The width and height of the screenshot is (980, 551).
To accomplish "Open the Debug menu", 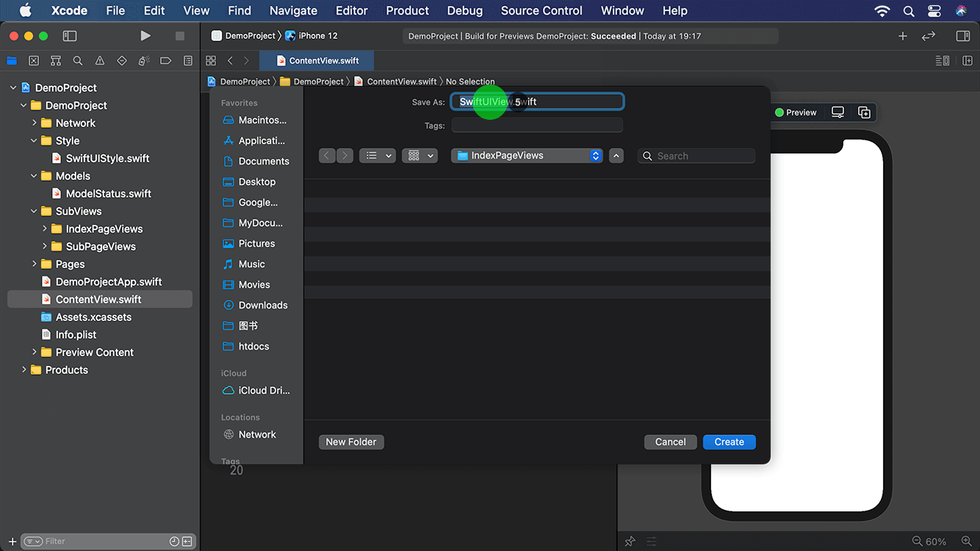I will tap(465, 11).
